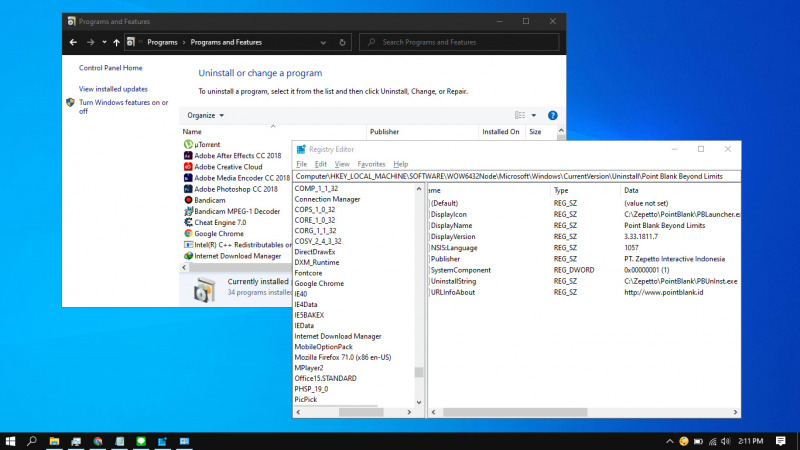The image size is (800, 450).
Task: Sort programs by Installed On column
Action: [x=502, y=132]
